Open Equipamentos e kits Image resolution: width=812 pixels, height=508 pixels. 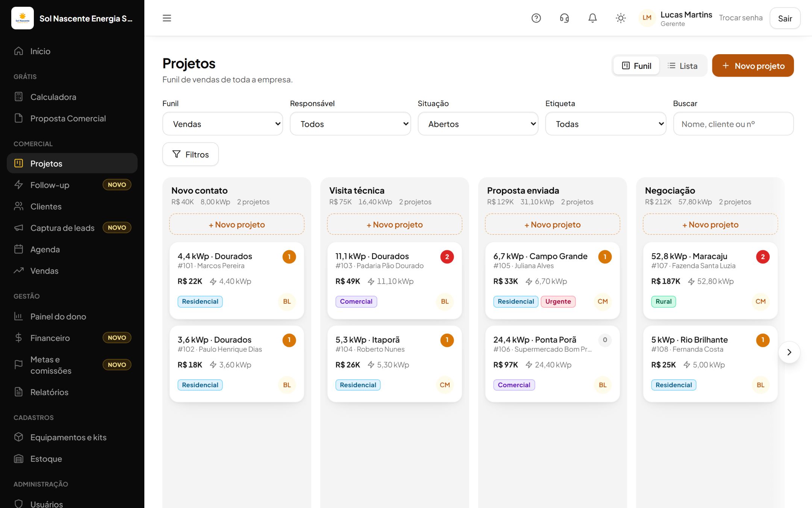(x=72, y=438)
